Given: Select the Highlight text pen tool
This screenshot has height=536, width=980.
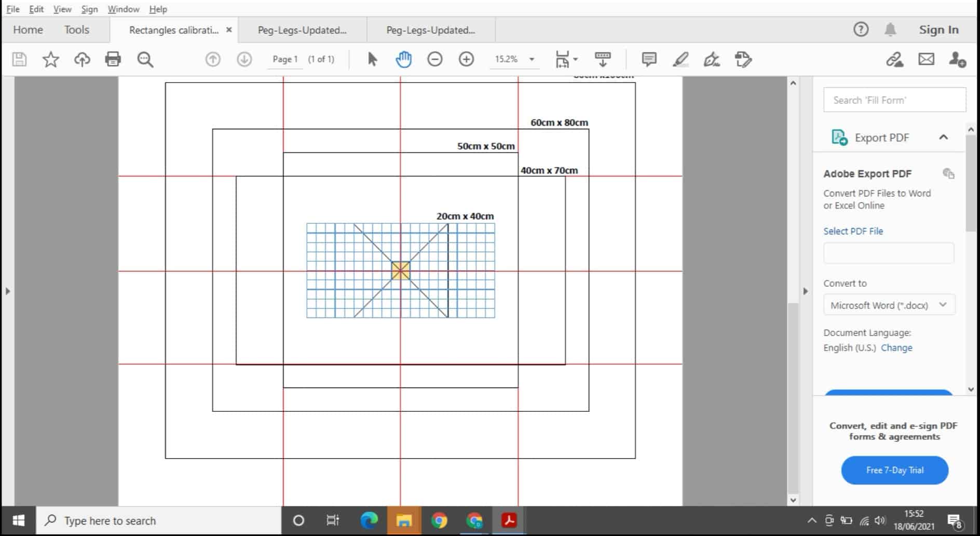Looking at the screenshot, I should [x=680, y=59].
